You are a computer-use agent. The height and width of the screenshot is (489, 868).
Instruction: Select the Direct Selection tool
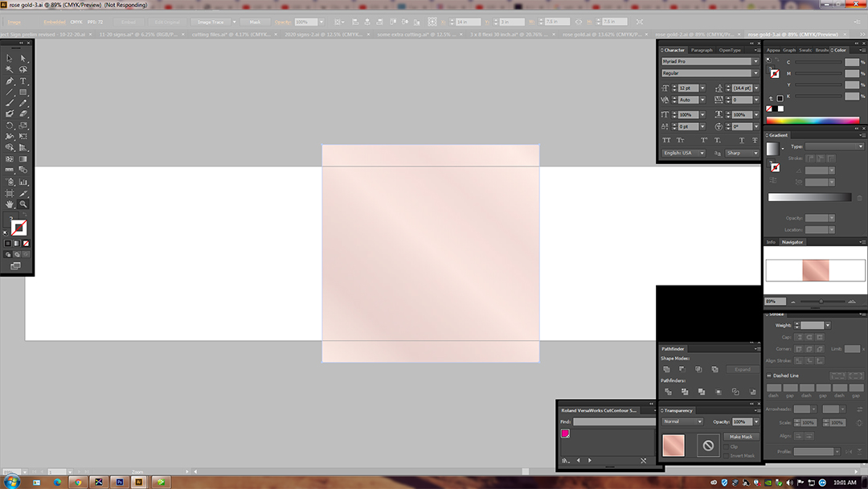click(x=23, y=58)
